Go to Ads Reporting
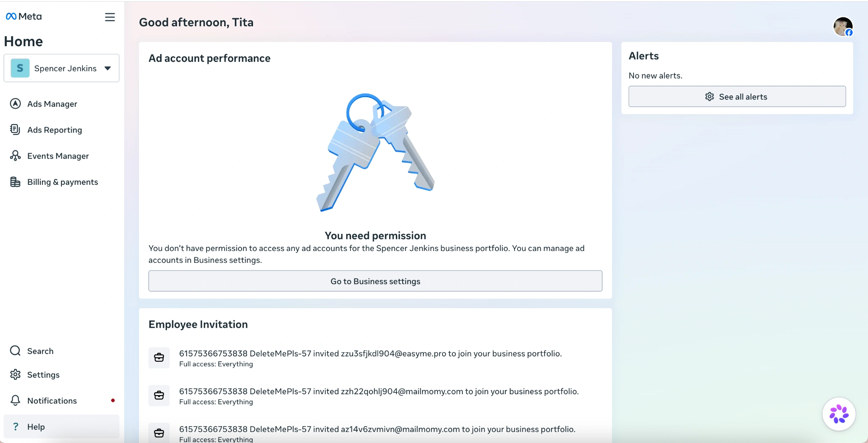868x443 pixels. [61, 130]
